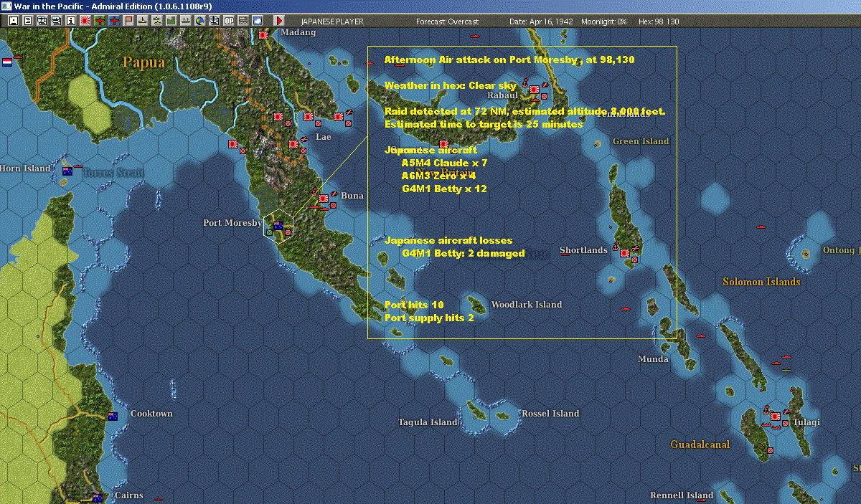Click the single yellow ship icon
This screenshot has width=861, height=504.
pyautogui.click(x=143, y=21)
